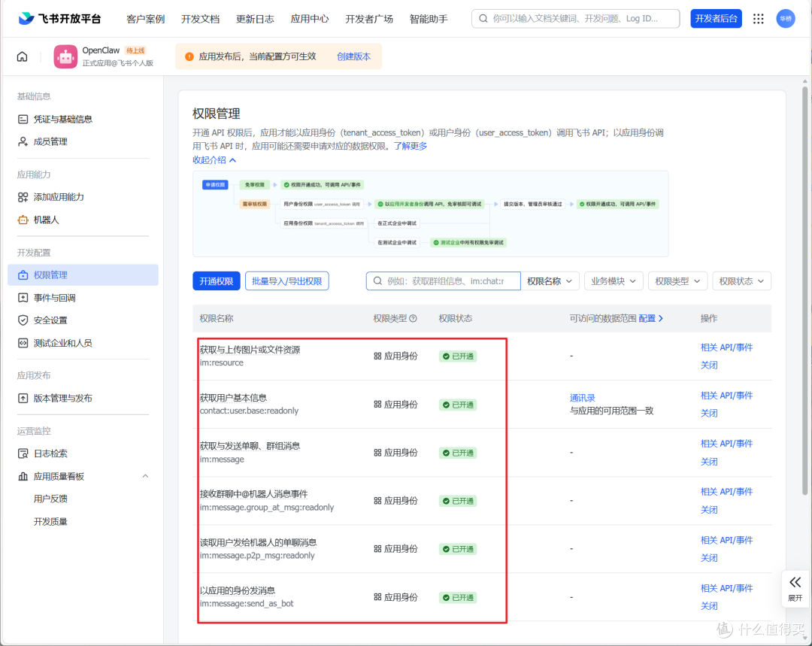The image size is (812, 646).
Task: Click the permission flow diagram image
Action: 430,214
